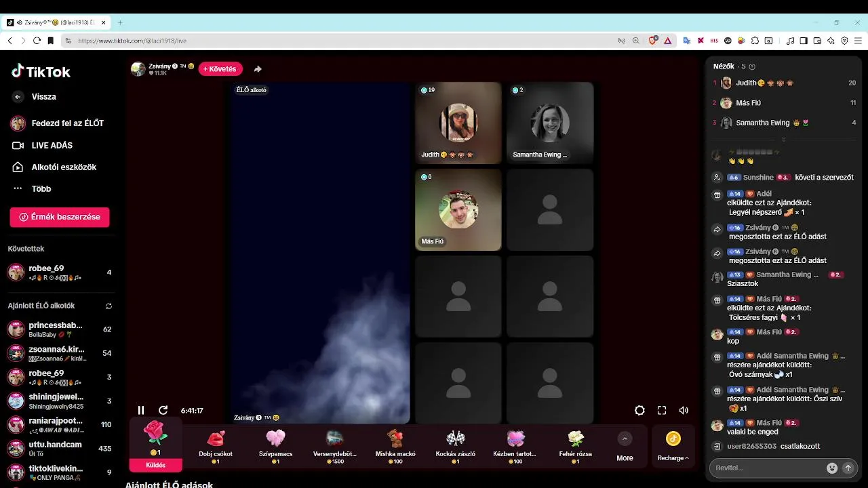Open princessbab... live channel

point(60,329)
